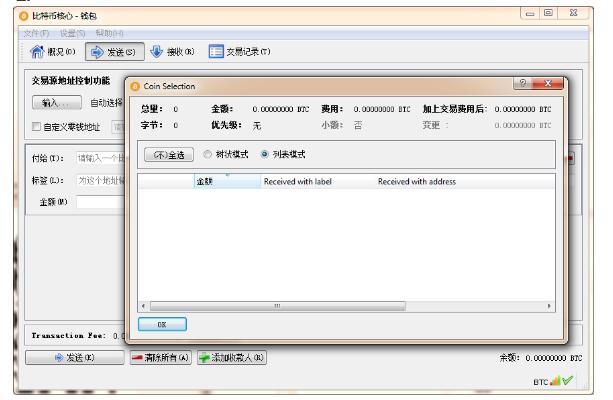Open the 设置 menu
Image resolution: width=613 pixels, height=400 pixels.
72,33
